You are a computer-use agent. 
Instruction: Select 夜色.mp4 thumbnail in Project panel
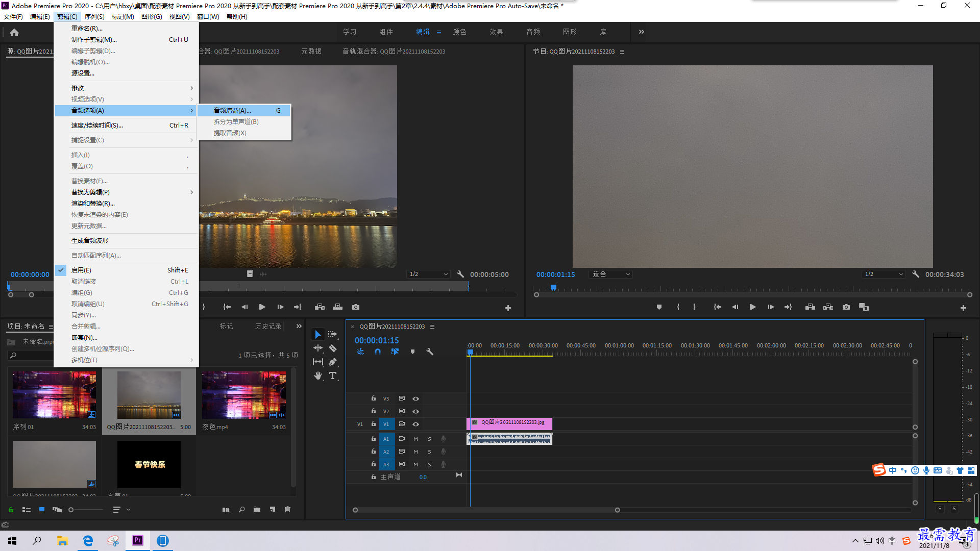244,395
